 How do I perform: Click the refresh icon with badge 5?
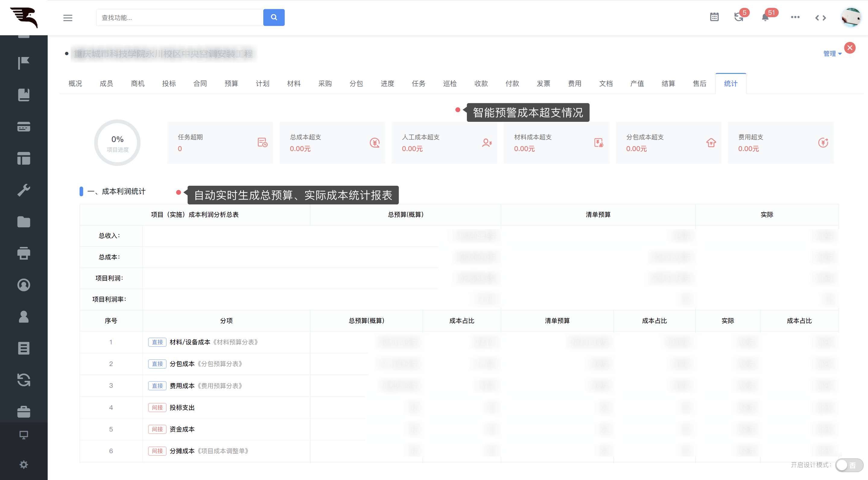tap(739, 17)
